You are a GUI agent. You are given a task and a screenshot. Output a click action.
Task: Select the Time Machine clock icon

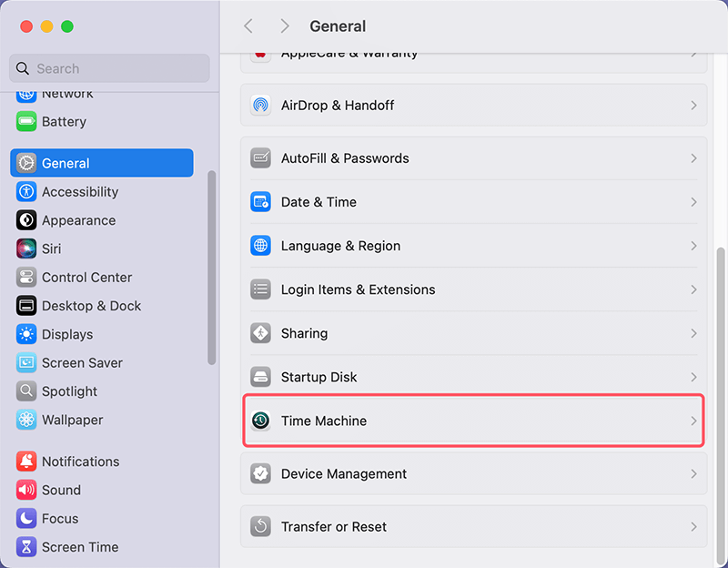pos(260,421)
